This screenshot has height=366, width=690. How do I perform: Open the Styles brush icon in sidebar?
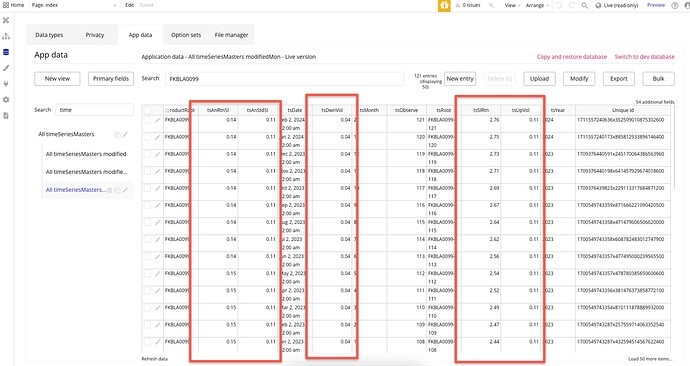[6, 68]
